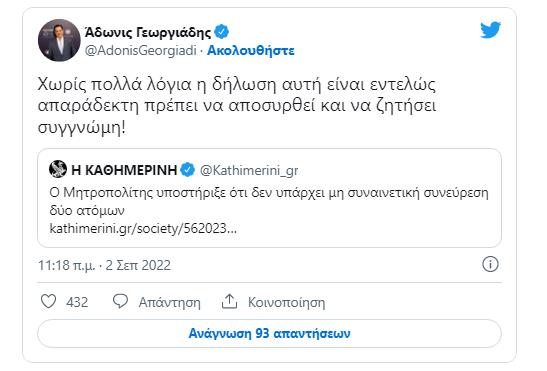Image resolution: width=547 pixels, height=371 pixels.
Task: Click the 432 likes count
Action: click(x=77, y=302)
